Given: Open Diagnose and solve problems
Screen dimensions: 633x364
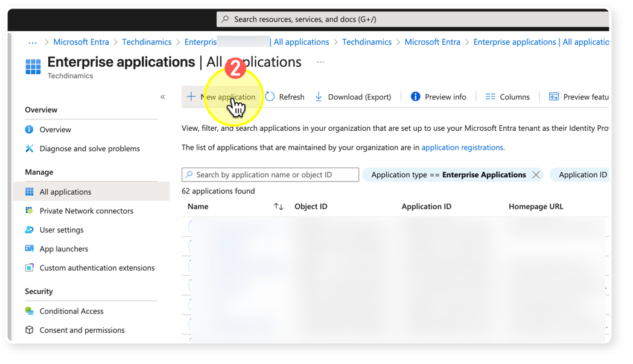Looking at the screenshot, I should point(91,148).
